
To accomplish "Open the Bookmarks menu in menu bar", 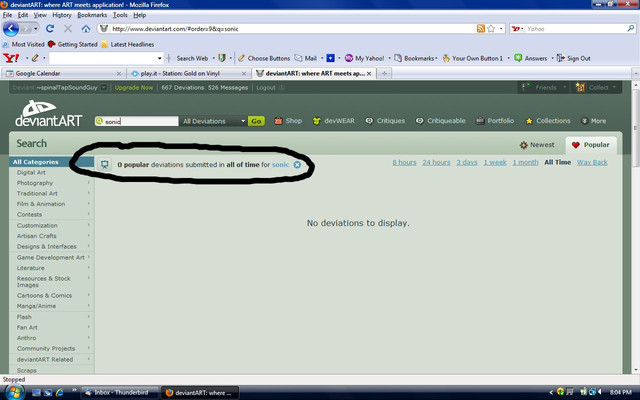I will (92, 15).
